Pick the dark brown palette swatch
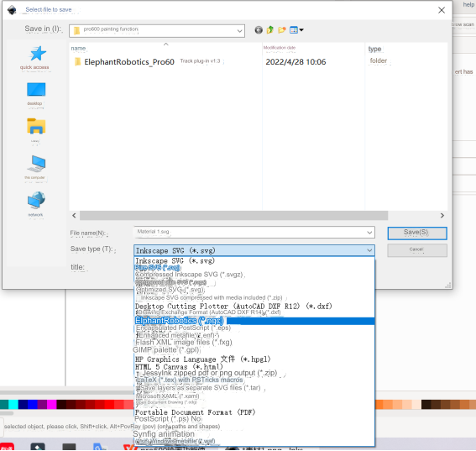 (426, 405)
